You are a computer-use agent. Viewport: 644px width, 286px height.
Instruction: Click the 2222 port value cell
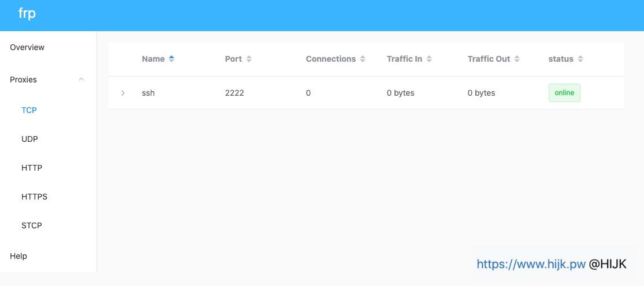point(234,93)
